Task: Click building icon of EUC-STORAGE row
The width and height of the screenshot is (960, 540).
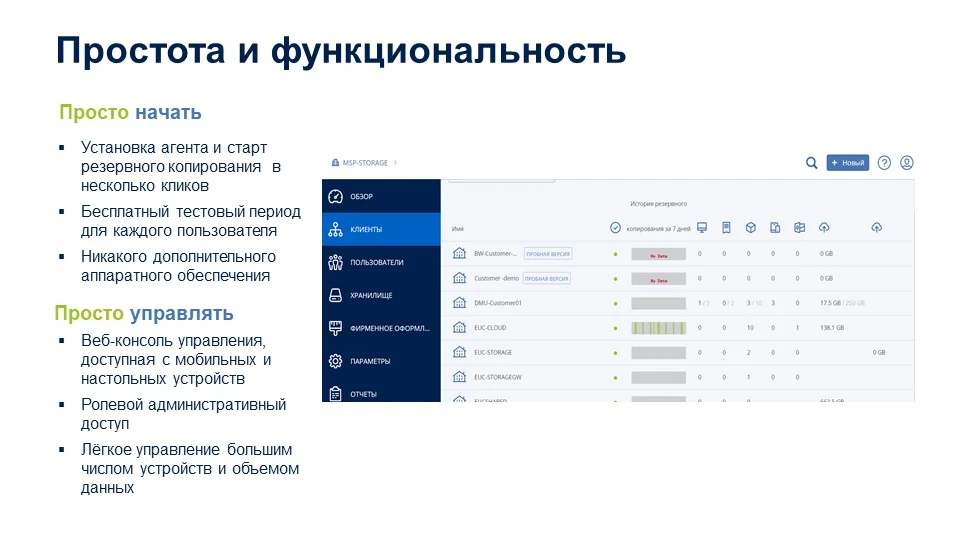Action: pos(459,352)
